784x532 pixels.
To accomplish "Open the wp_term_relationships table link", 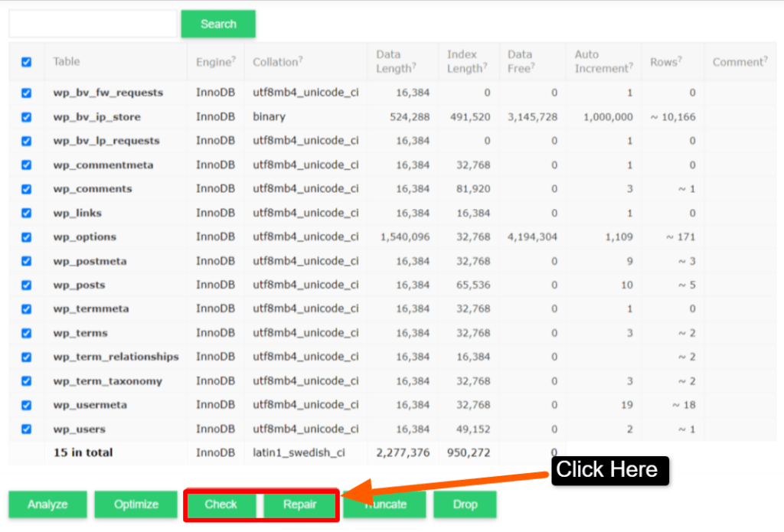I will point(116,357).
